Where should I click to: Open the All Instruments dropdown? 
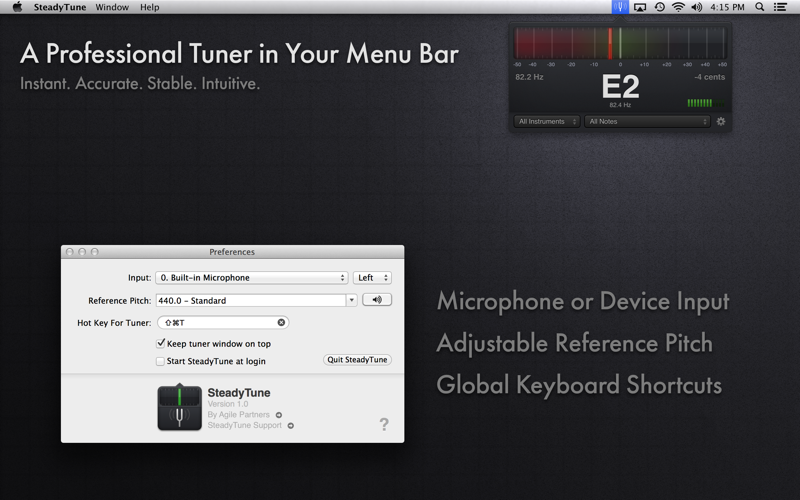click(547, 121)
